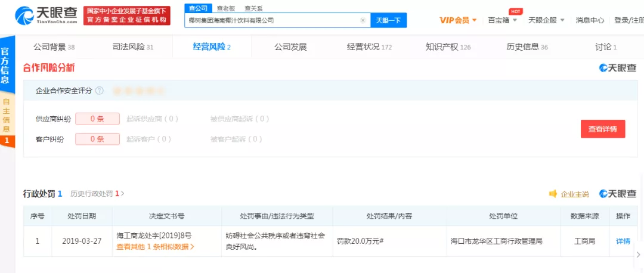The height and width of the screenshot is (273, 644).
Task: Open the 公司背景 38 tab
Action: click(x=54, y=47)
